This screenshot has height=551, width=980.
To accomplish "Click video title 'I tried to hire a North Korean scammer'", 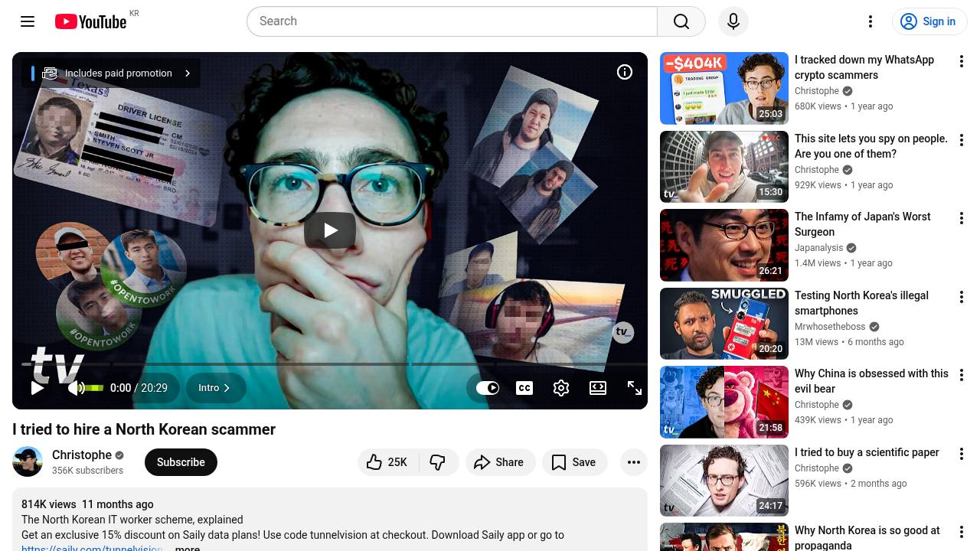I will point(144,429).
